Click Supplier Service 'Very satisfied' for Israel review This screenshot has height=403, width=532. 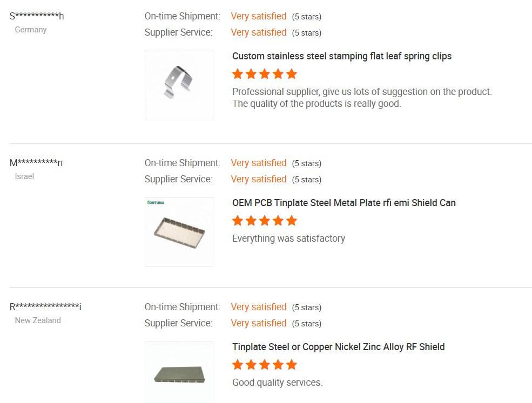click(x=258, y=179)
